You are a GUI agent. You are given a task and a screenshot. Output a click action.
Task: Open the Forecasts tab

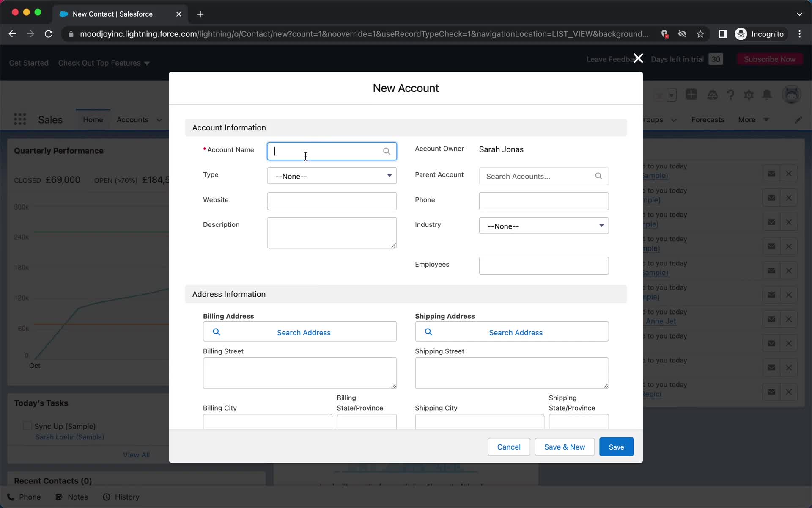click(708, 120)
